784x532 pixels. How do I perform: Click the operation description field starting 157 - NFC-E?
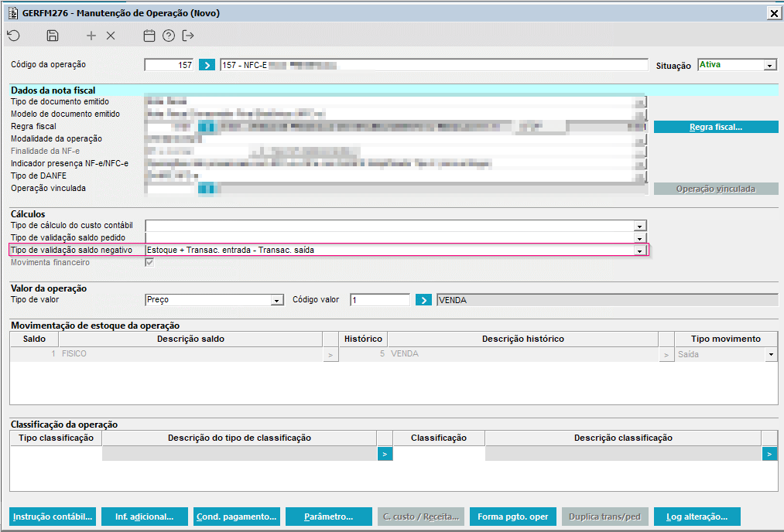click(434, 65)
